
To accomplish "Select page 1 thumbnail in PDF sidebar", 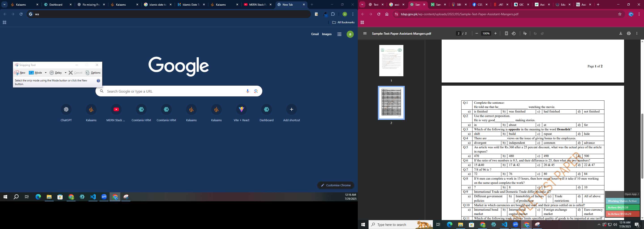I will pyautogui.click(x=391, y=61).
